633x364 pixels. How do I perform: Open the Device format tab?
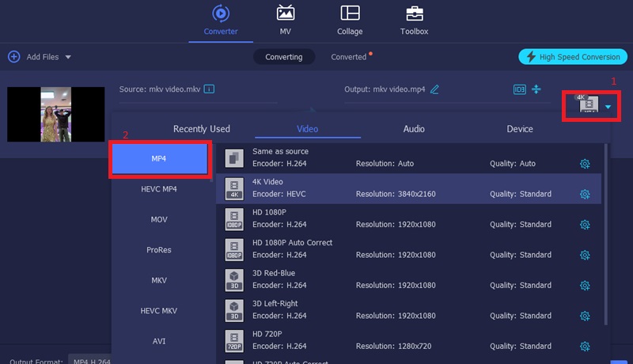pyautogui.click(x=520, y=129)
